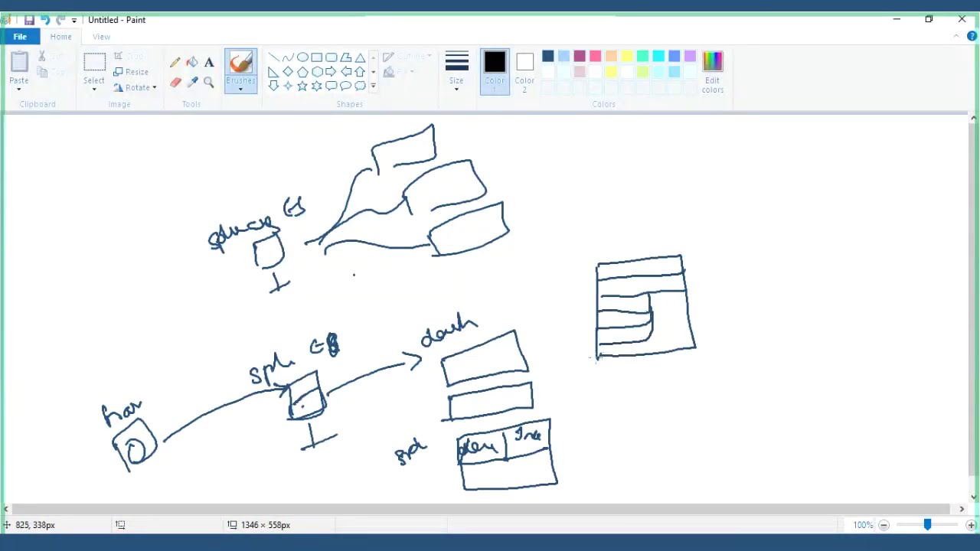Select the Pencil tool

(175, 63)
